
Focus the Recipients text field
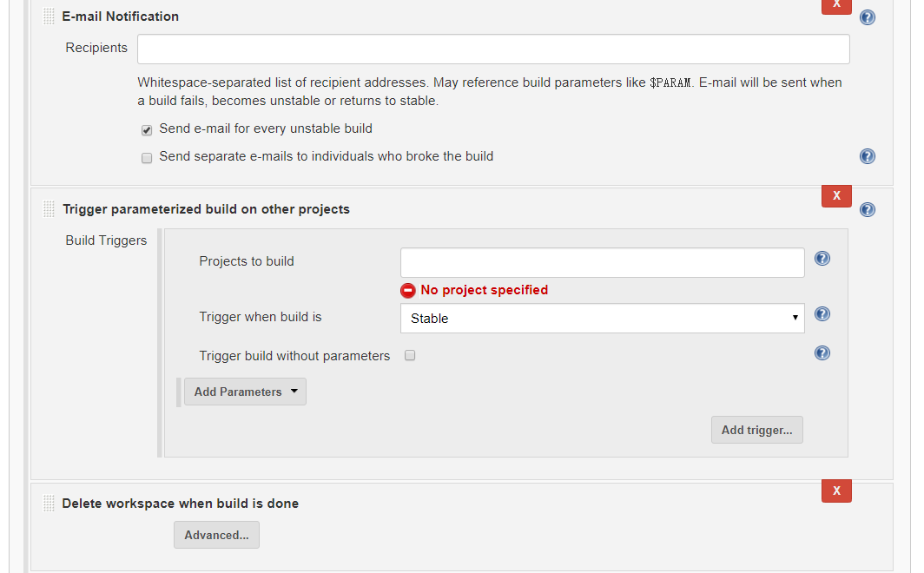click(x=493, y=49)
